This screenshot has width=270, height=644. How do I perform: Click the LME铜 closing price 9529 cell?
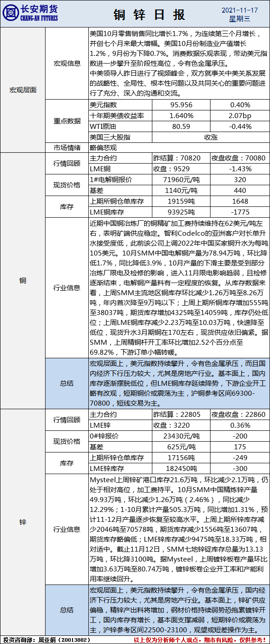click(181, 169)
